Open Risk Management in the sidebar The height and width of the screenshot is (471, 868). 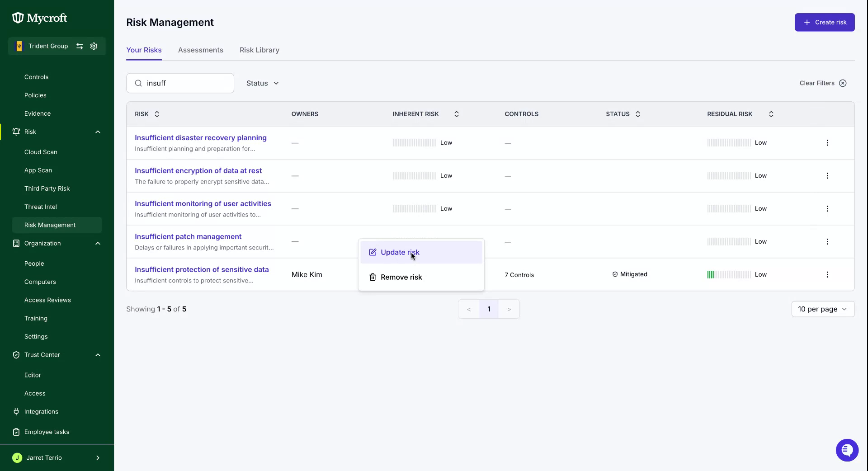click(x=57, y=225)
